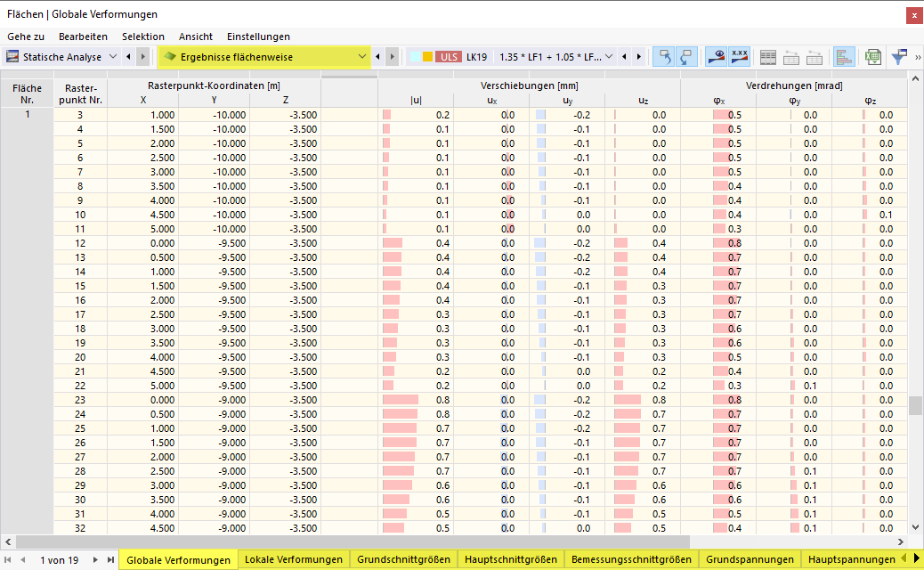Click the orange ULS color swatch
The image size is (924, 570).
tap(428, 57)
